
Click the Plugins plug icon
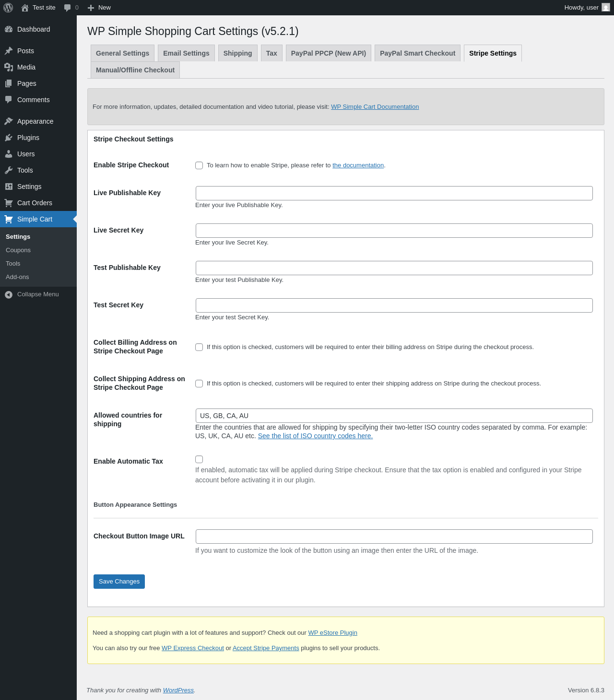[9, 138]
